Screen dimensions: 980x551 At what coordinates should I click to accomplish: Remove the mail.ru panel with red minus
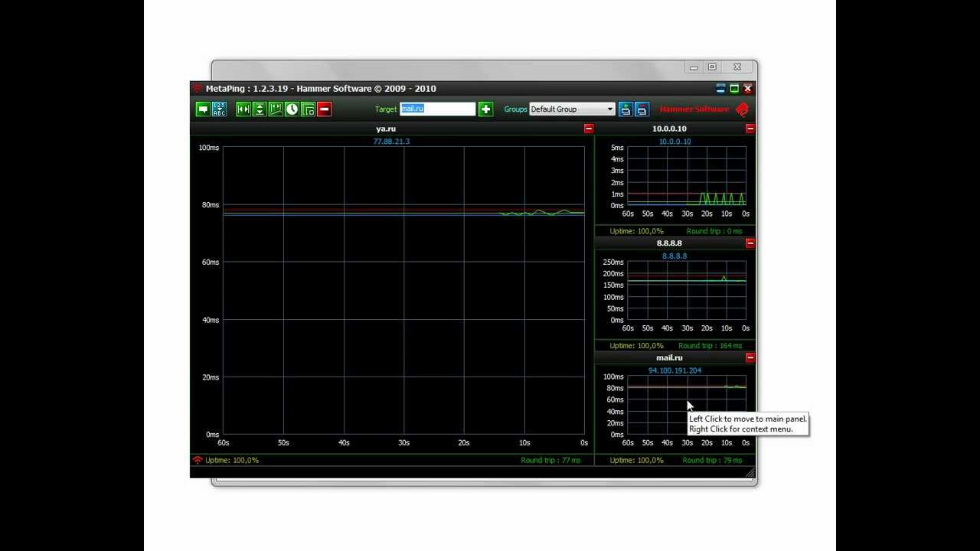(750, 357)
